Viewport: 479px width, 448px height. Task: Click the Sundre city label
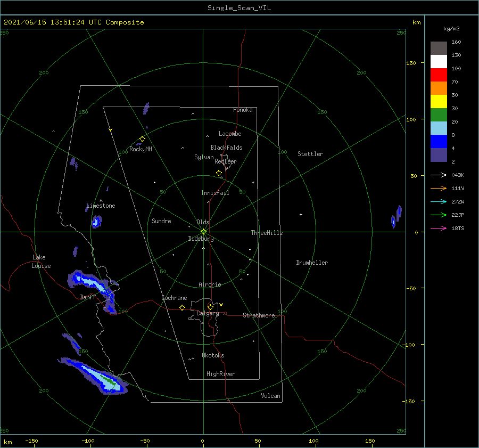(161, 221)
